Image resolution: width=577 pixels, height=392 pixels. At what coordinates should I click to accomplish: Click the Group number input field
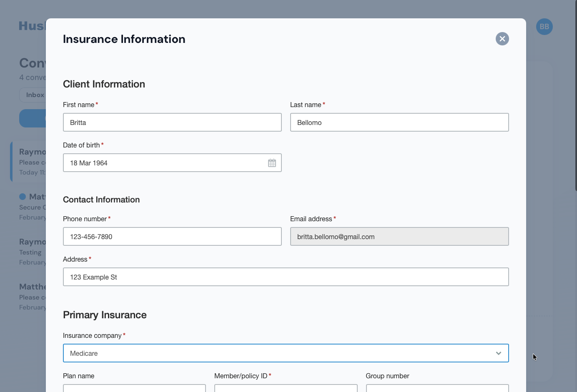pos(437,388)
